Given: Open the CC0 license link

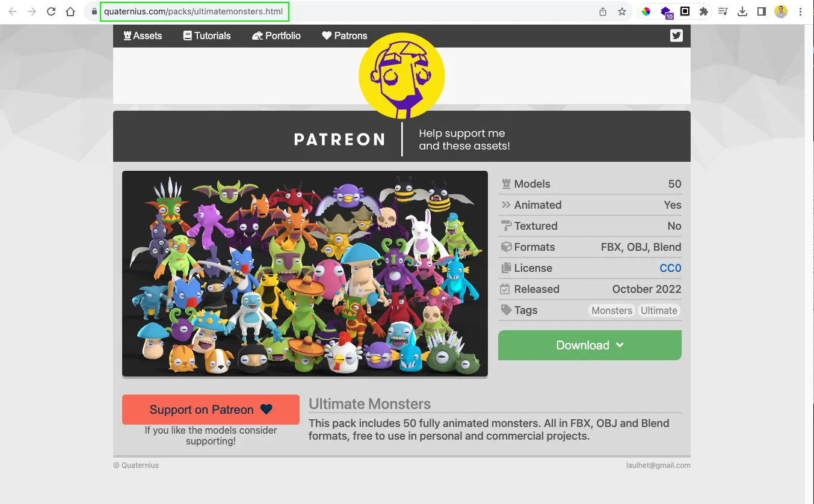Looking at the screenshot, I should pos(670,268).
